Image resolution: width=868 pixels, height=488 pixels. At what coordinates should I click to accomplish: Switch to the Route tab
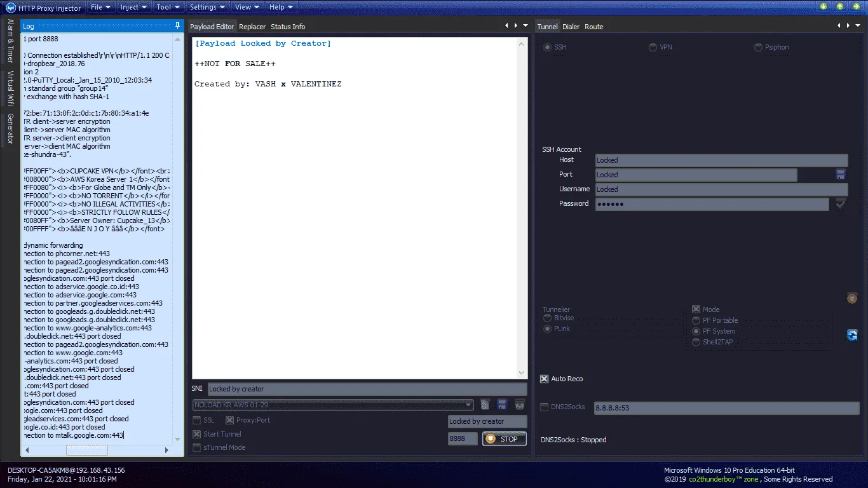pyautogui.click(x=594, y=27)
